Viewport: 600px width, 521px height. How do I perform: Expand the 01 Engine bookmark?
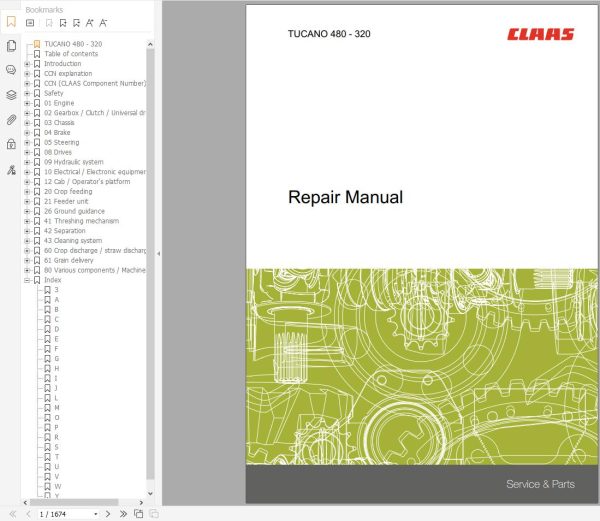click(x=27, y=103)
